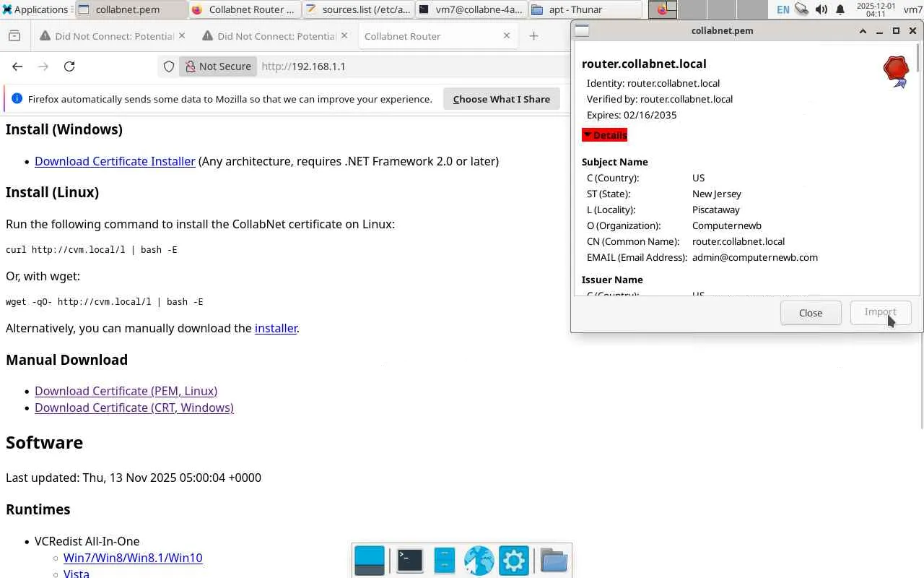Open the Vista VCRedist link
The height and width of the screenshot is (578, 924).
click(x=77, y=574)
